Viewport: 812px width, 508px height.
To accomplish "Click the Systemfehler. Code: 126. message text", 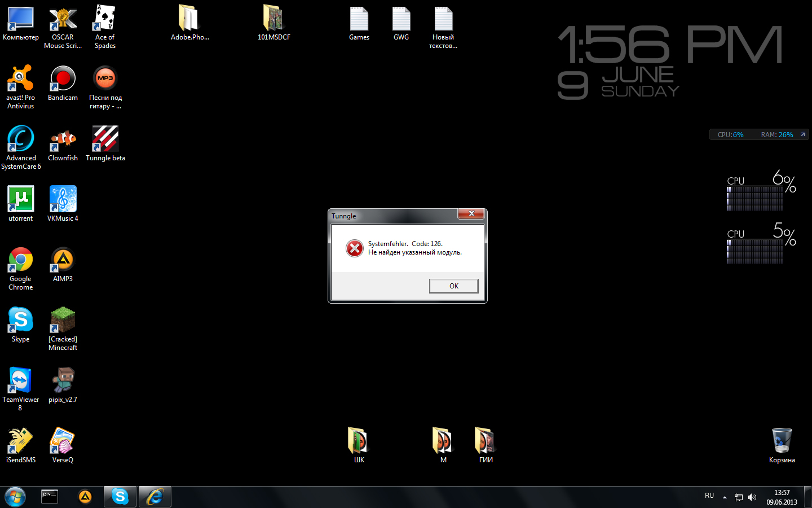I will pos(405,244).
